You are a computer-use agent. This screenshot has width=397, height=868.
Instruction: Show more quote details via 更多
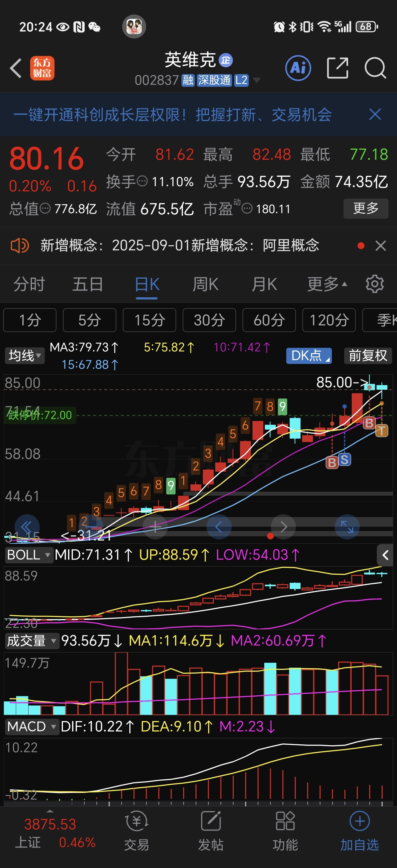366,209
